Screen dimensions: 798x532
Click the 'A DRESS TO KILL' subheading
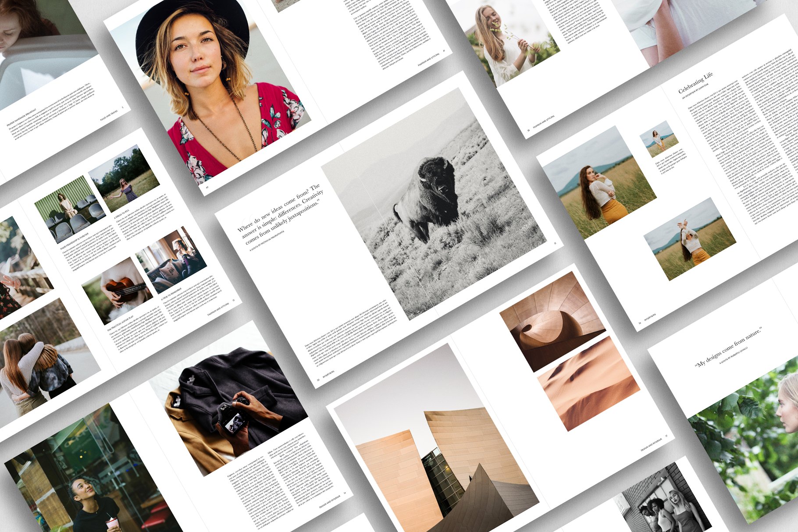(121, 214)
